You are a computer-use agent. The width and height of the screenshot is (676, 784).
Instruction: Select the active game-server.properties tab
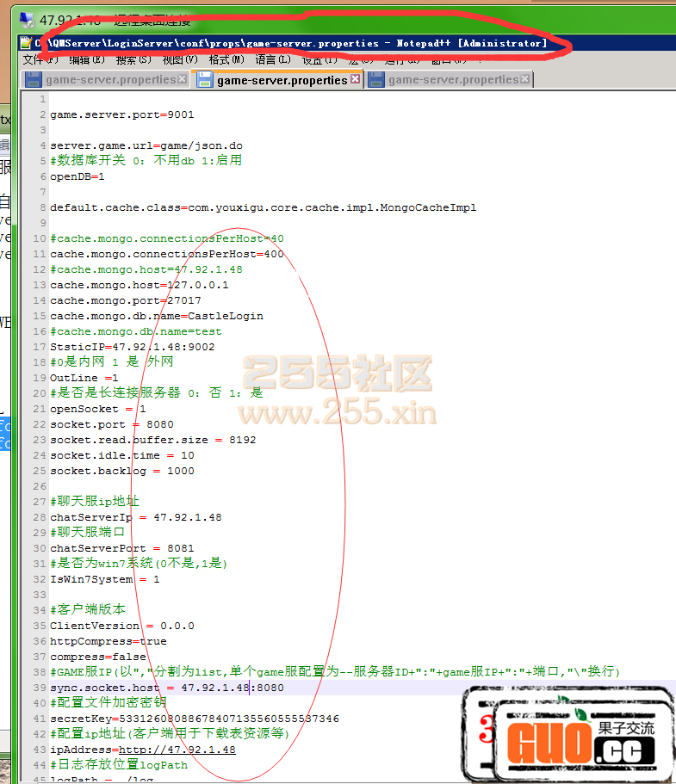[x=281, y=80]
